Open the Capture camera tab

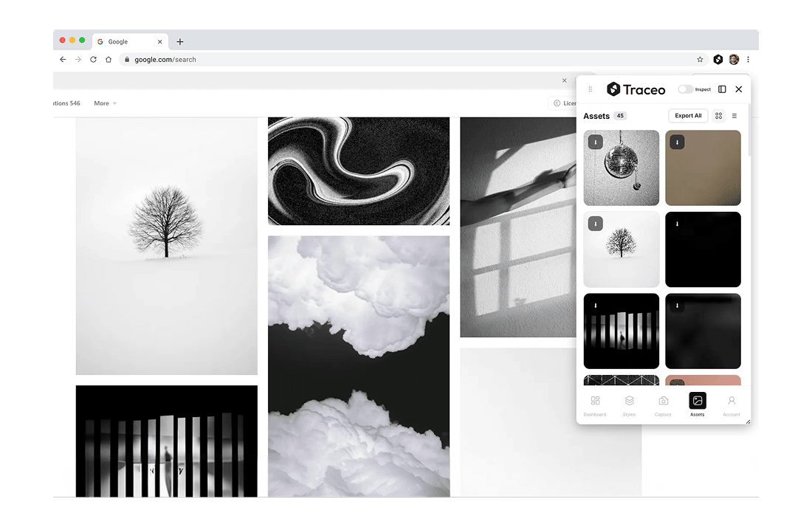click(x=663, y=404)
